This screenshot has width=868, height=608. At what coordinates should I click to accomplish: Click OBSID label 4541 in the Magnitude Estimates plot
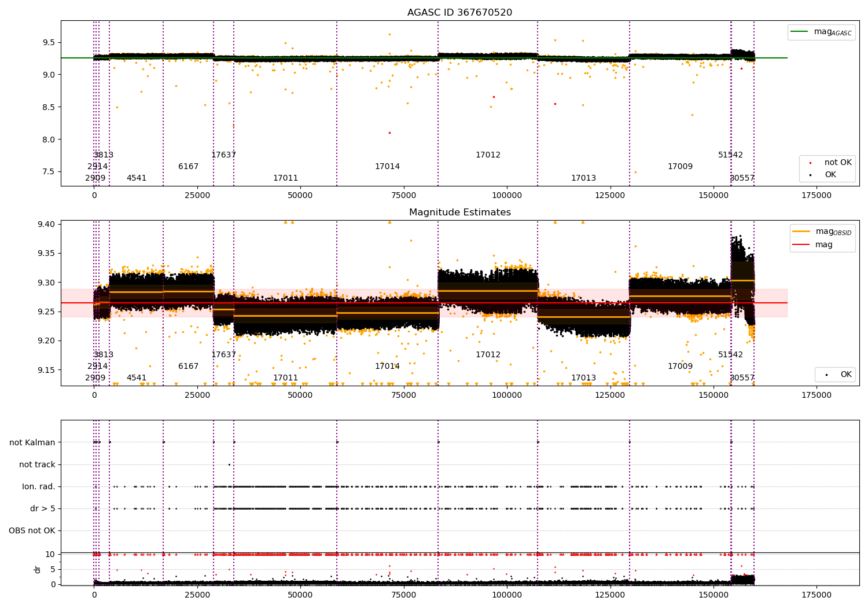(x=137, y=378)
